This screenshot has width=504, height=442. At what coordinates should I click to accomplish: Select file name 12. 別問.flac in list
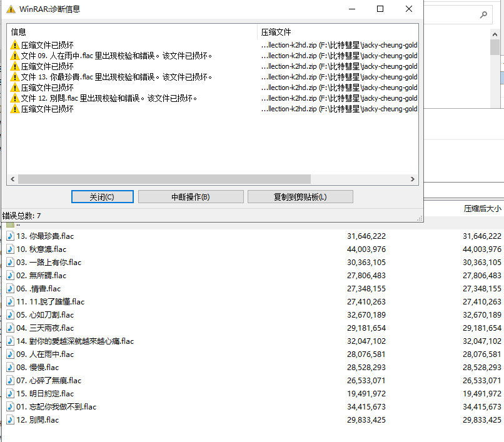pos(38,420)
